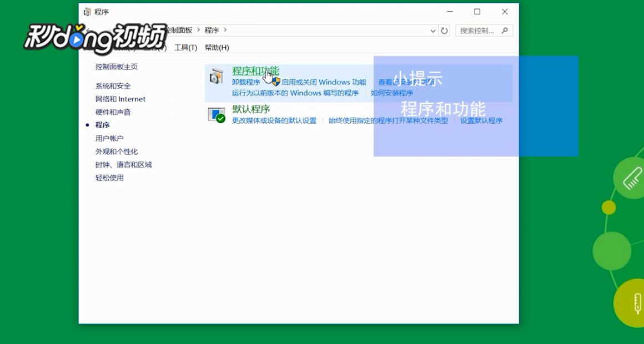Open the 工具(T) menu
This screenshot has width=644, height=344.
(185, 48)
